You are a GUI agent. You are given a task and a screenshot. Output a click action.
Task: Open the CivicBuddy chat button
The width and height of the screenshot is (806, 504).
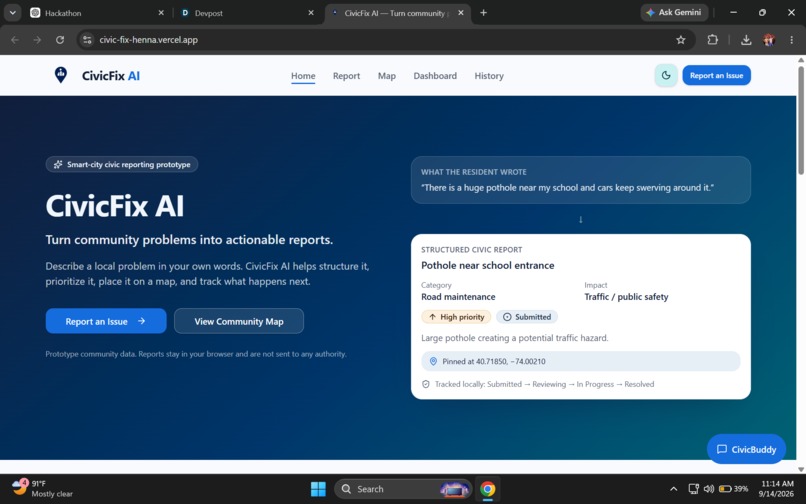(746, 449)
